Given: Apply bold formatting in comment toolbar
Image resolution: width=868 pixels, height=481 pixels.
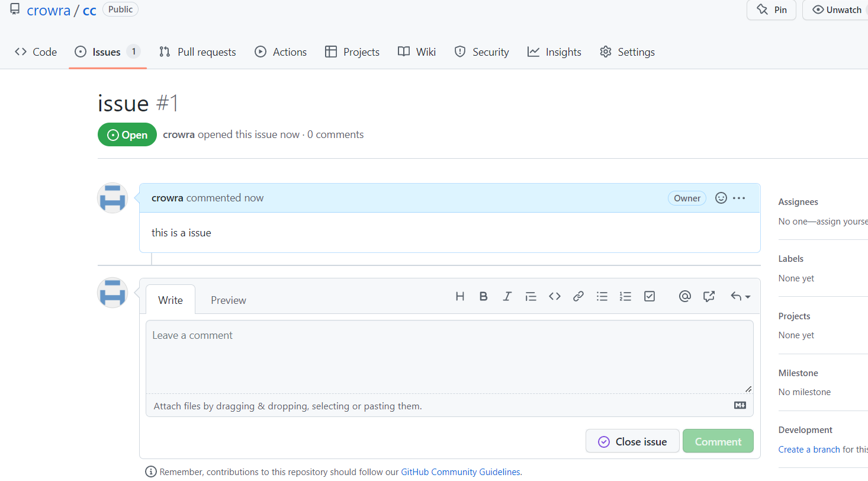Looking at the screenshot, I should pyautogui.click(x=484, y=296).
